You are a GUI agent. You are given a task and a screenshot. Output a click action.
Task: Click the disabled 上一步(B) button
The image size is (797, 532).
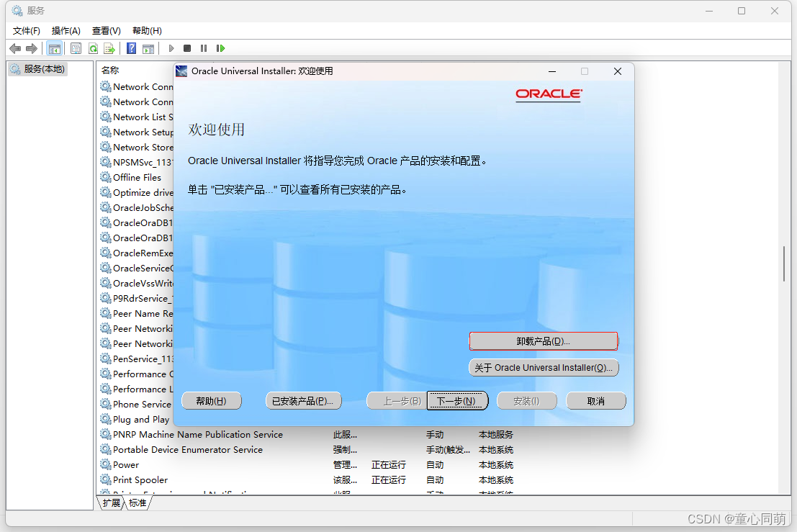point(397,401)
